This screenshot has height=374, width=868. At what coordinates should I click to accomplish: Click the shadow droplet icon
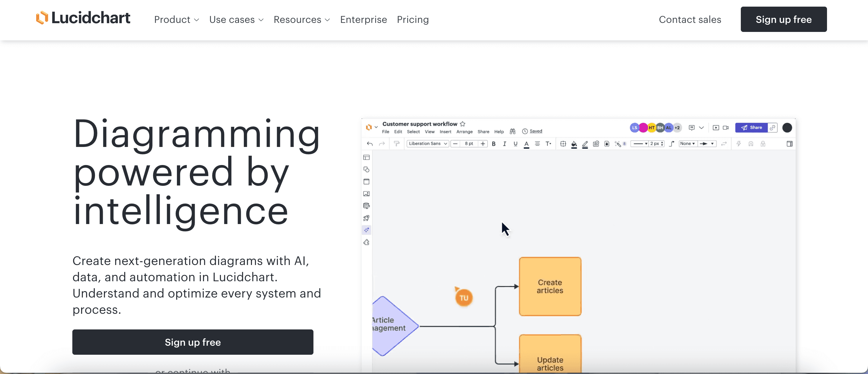coord(607,144)
